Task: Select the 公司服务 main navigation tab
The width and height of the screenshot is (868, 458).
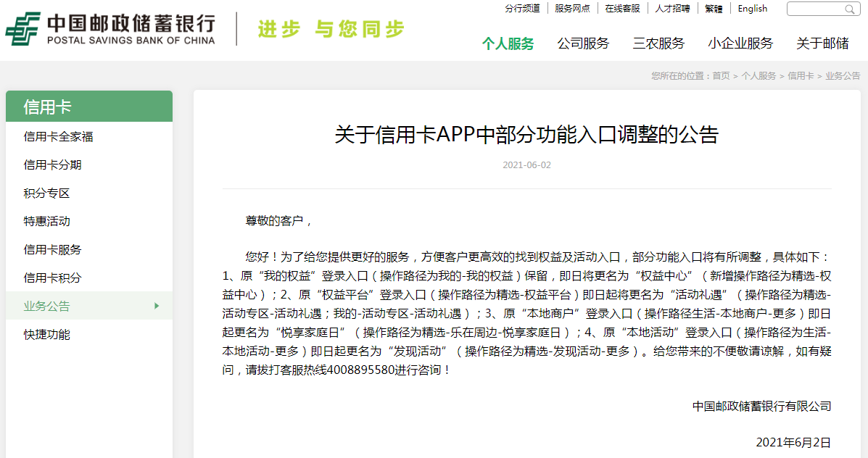Action: pos(583,43)
